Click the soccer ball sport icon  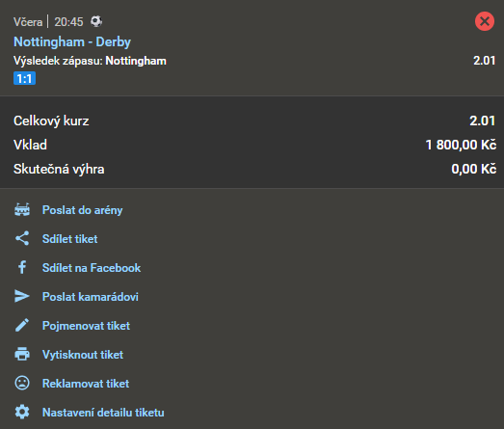point(96,21)
